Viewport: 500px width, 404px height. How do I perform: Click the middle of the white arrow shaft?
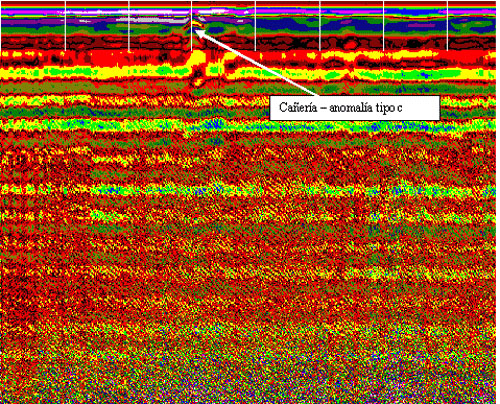pyautogui.click(x=257, y=63)
